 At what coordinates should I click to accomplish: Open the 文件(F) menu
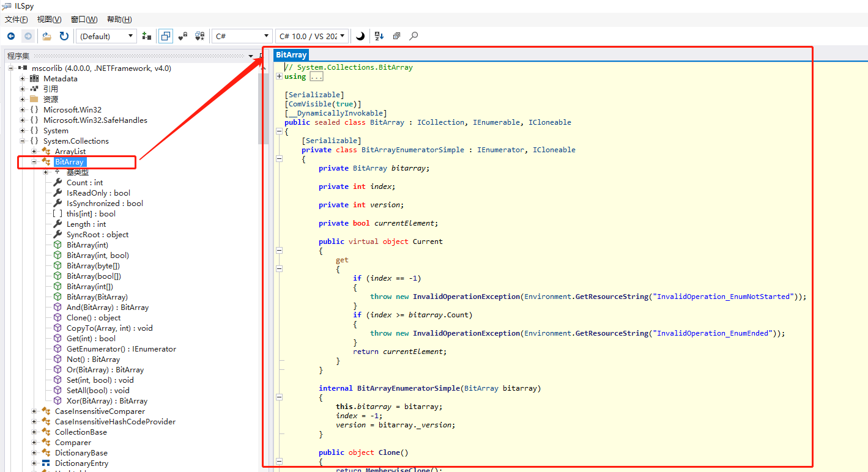tap(17, 20)
